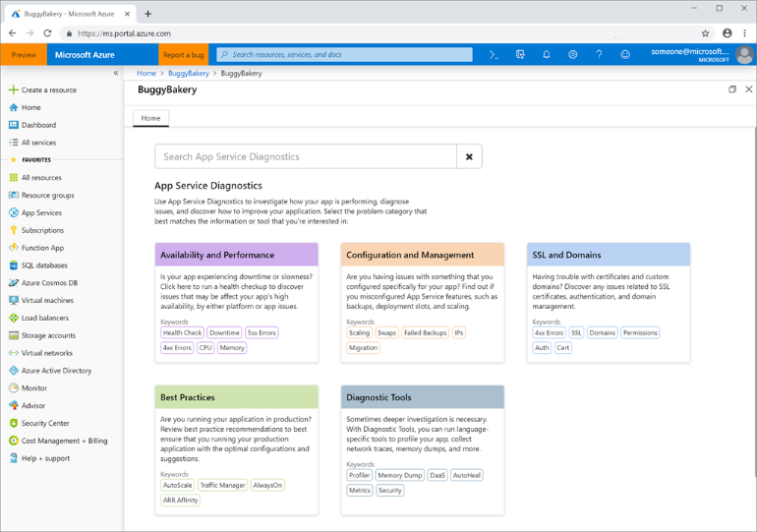Click the Report a bug button
The image size is (757, 532).
point(184,55)
